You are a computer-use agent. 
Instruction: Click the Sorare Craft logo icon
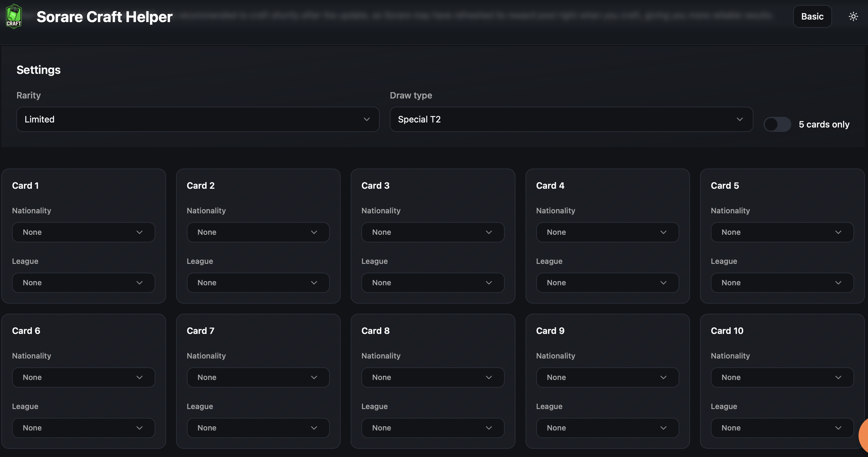coord(14,16)
